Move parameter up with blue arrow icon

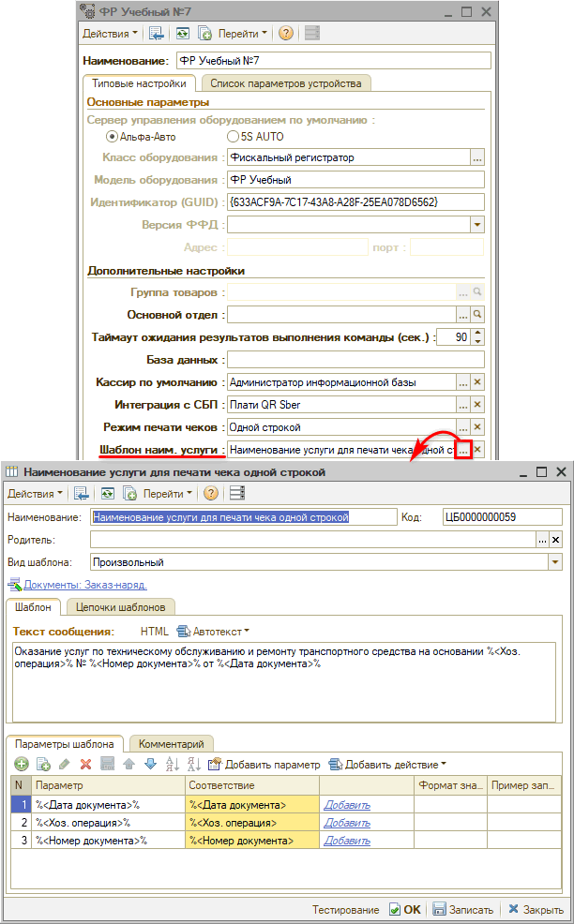coord(128,764)
